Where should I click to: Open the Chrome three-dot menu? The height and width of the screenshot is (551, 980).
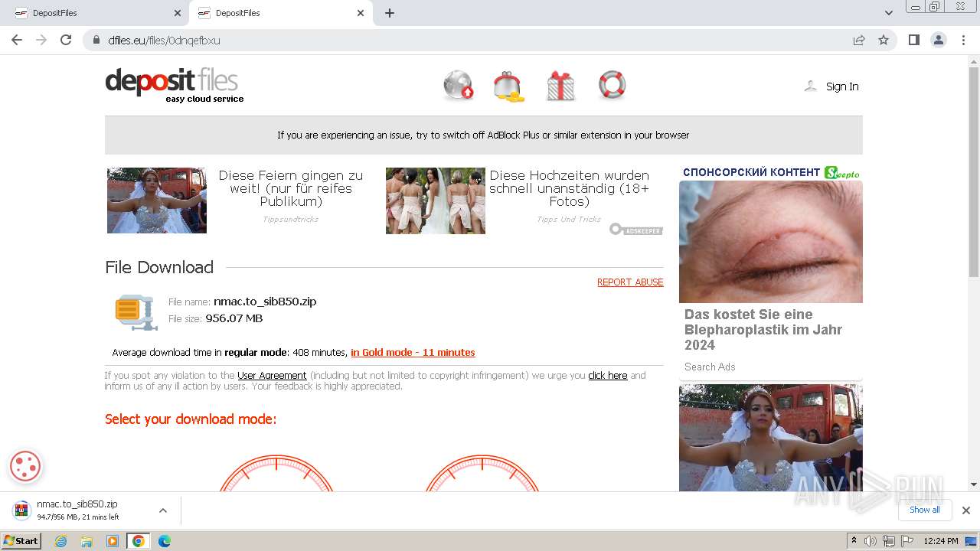(963, 40)
